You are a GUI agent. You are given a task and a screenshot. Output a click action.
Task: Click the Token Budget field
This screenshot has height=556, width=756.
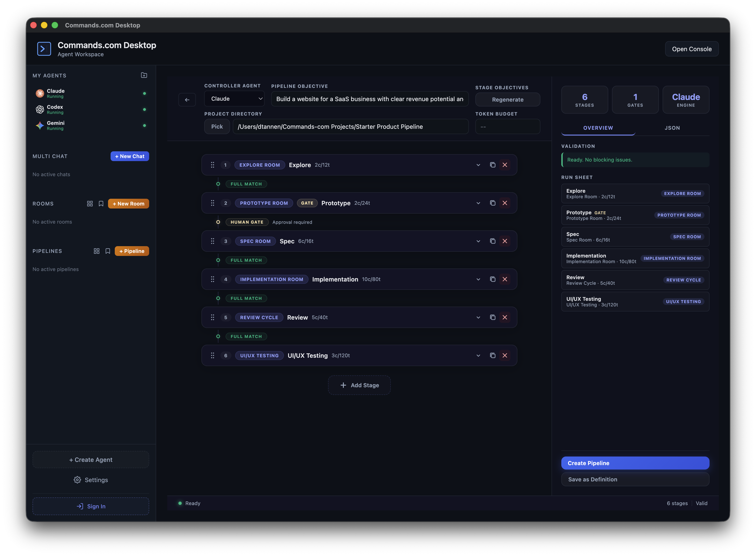point(508,126)
